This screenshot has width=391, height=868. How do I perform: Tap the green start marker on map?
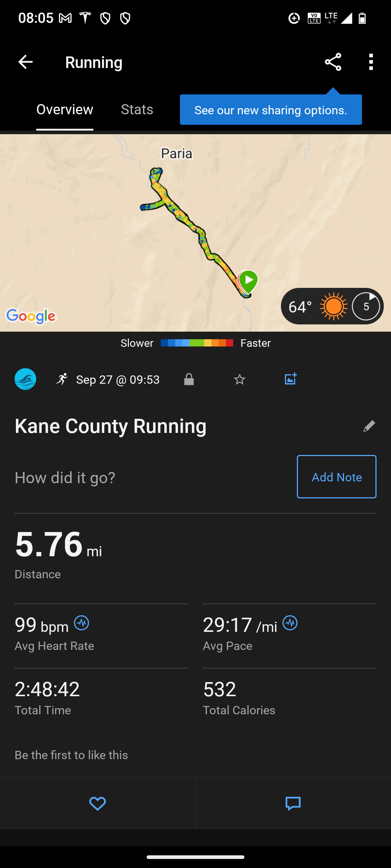tap(248, 281)
